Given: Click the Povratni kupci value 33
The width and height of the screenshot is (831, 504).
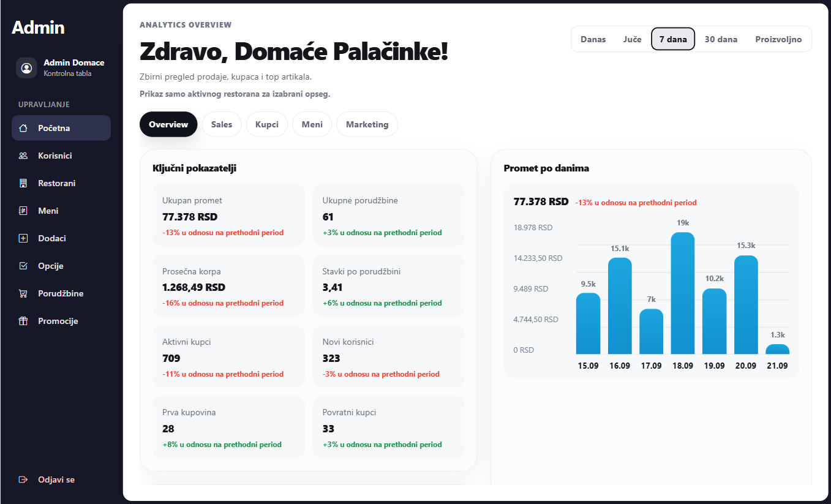Looking at the screenshot, I should pyautogui.click(x=328, y=429).
